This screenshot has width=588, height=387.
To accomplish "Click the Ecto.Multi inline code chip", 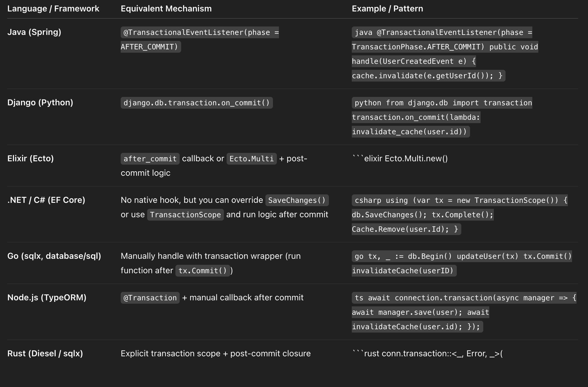I will (252, 159).
